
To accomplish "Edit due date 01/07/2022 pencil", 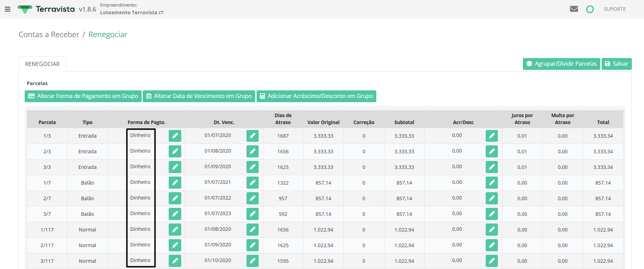I will pos(252,198).
